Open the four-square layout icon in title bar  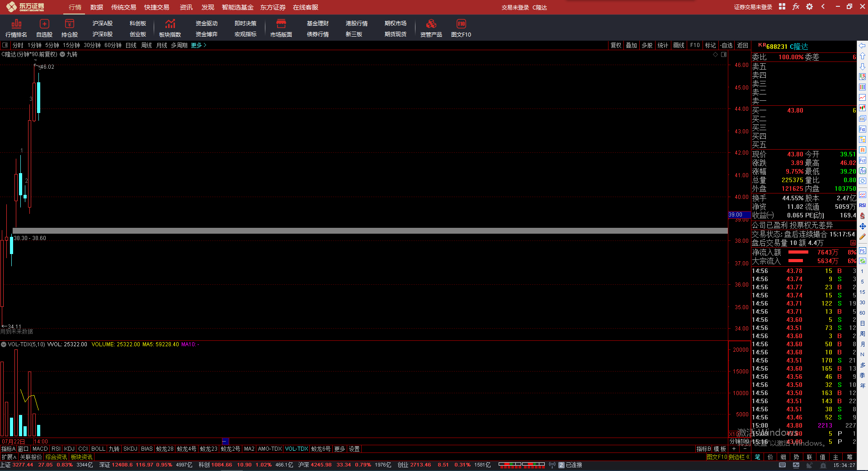(x=782, y=7)
